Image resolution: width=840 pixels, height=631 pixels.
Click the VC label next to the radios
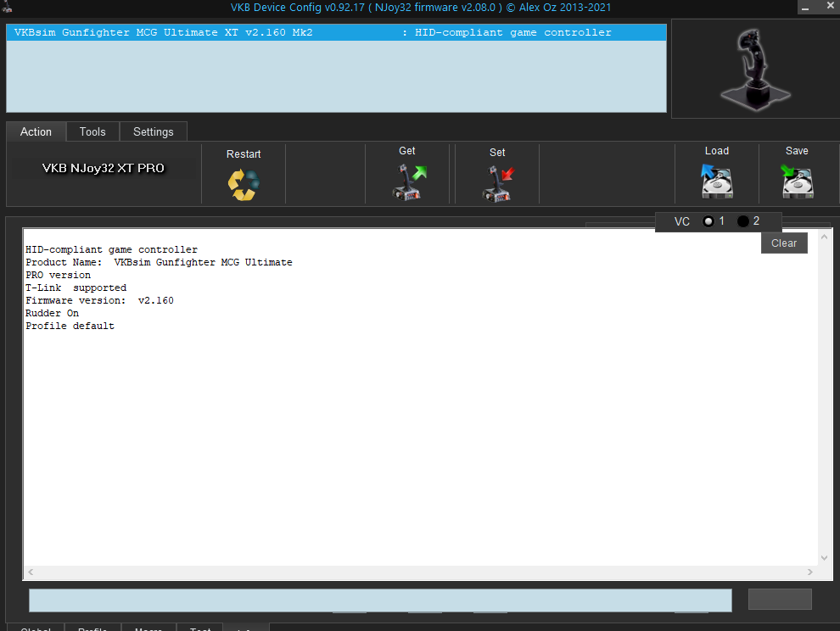(682, 221)
